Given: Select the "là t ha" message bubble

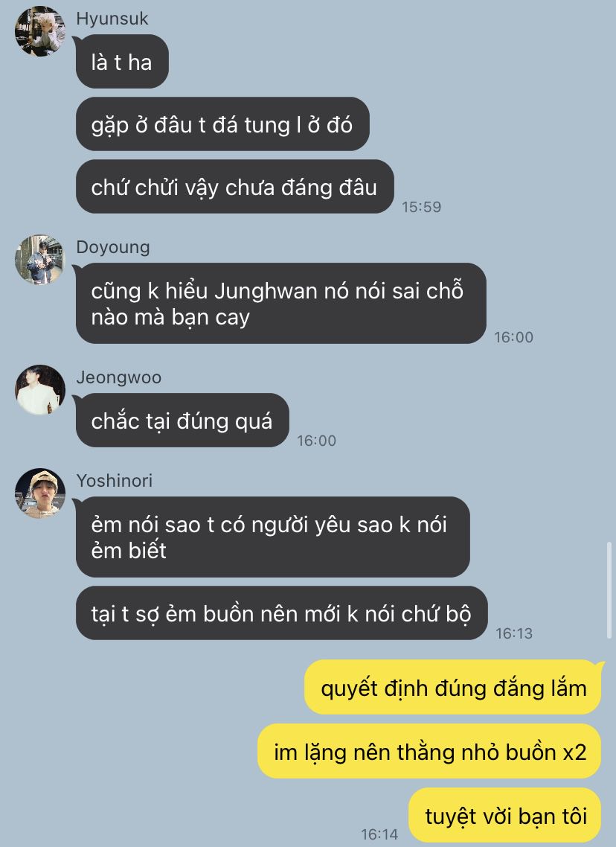Looking at the screenshot, I should [122, 62].
